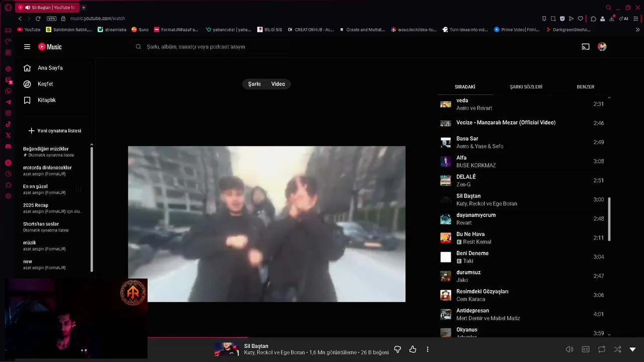Toggle shuffle mode
Screen dimensions: 644x362
pyautogui.click(x=617, y=349)
